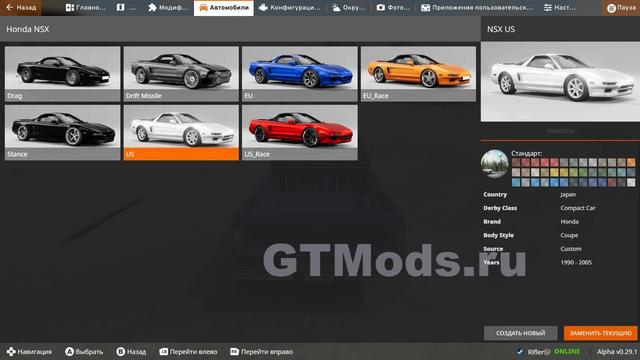
Task: Open the Конфигурации tab
Action: coord(290,8)
